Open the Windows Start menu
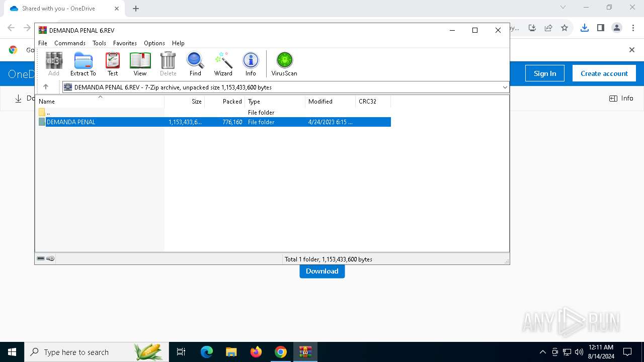 (12, 352)
